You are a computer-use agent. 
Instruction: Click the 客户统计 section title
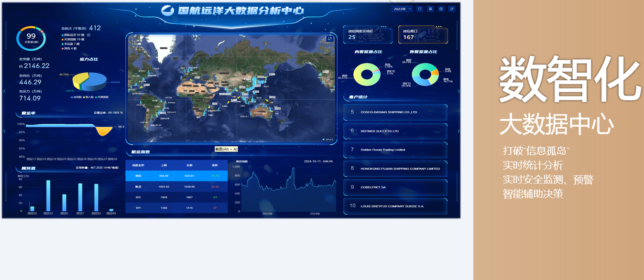tap(358, 97)
